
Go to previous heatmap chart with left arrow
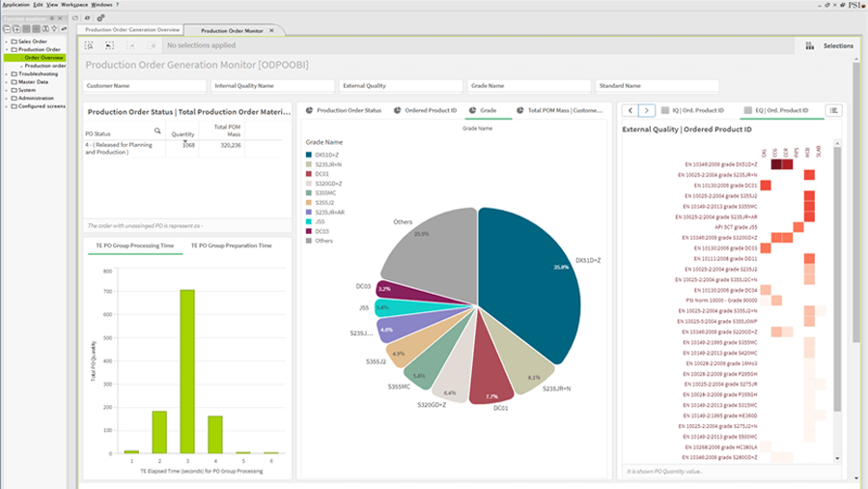pyautogui.click(x=630, y=110)
